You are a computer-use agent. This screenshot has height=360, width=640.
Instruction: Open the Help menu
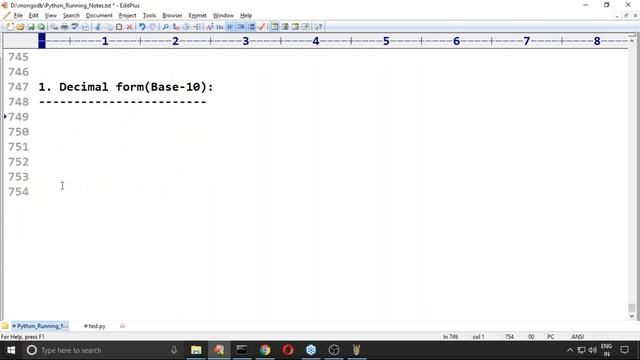coord(246,16)
